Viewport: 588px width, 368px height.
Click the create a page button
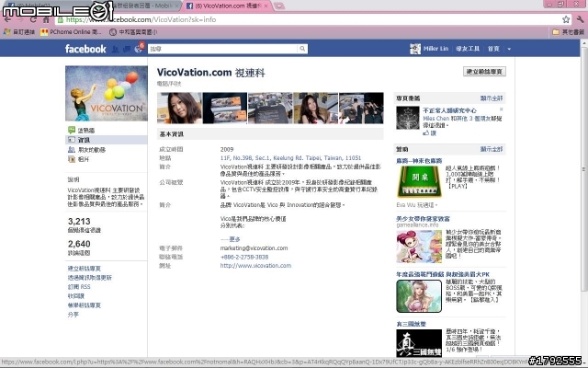pos(484,72)
